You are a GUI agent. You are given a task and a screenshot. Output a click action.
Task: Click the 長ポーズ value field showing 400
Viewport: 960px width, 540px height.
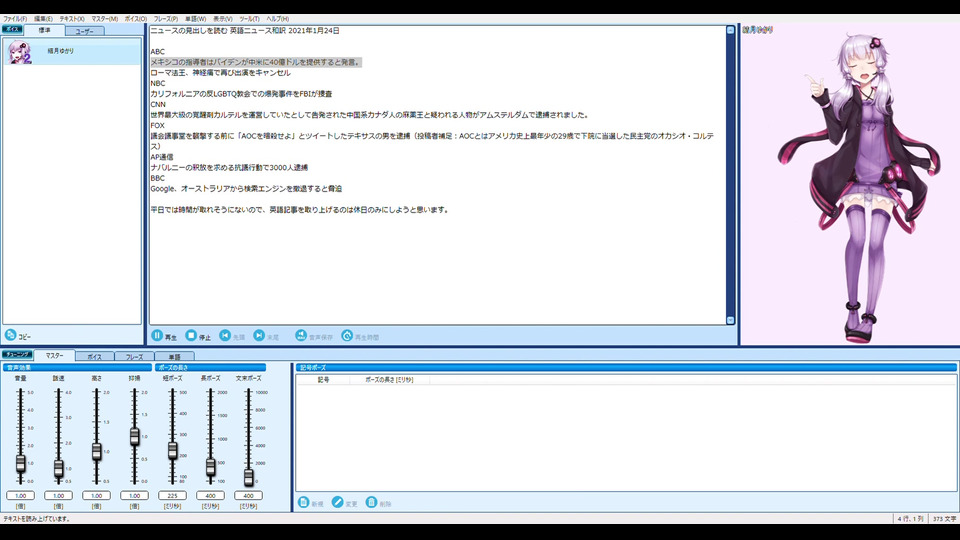pos(210,495)
